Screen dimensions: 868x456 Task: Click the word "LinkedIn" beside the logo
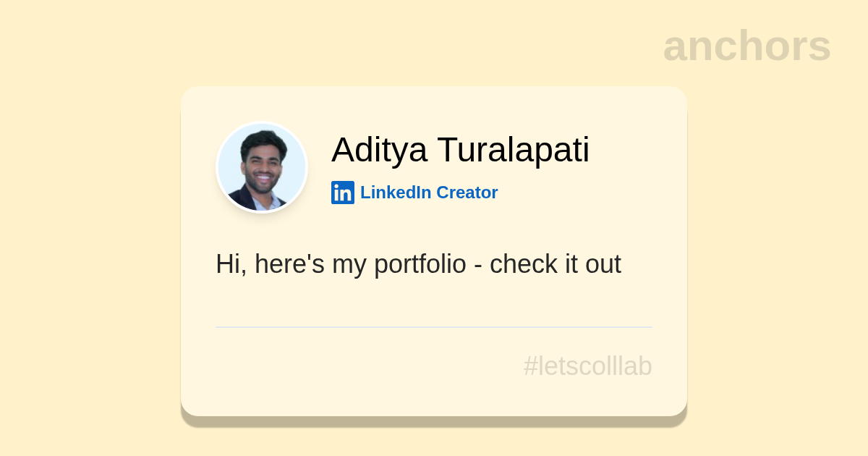click(396, 193)
